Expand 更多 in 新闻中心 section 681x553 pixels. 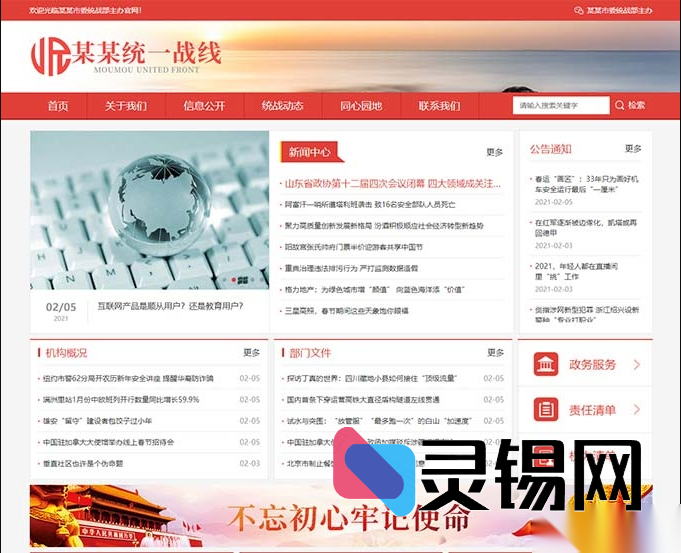495,152
